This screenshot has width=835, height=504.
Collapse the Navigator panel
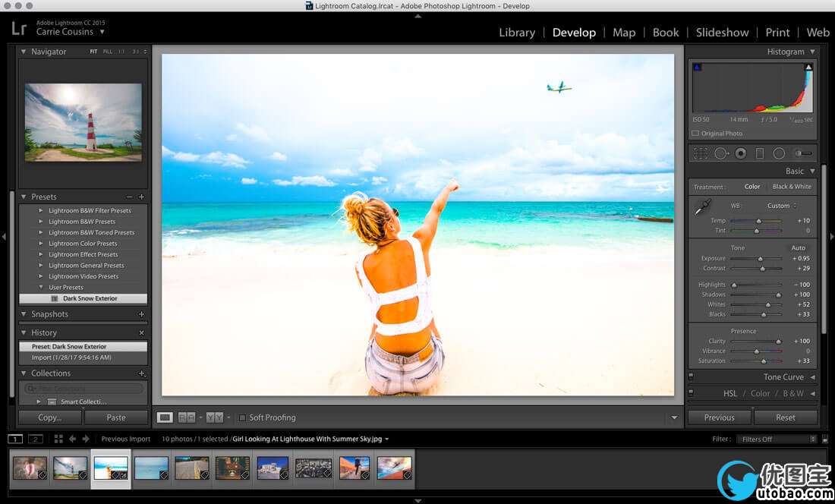[x=24, y=52]
